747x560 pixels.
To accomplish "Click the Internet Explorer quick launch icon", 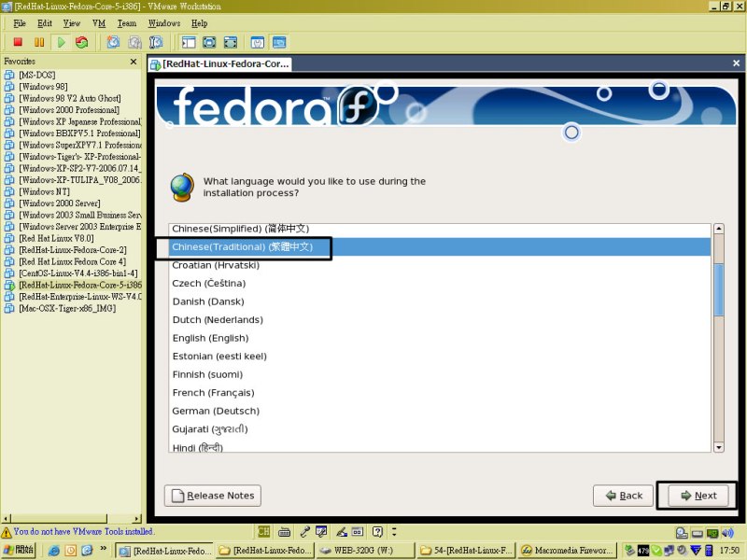I will point(54,551).
